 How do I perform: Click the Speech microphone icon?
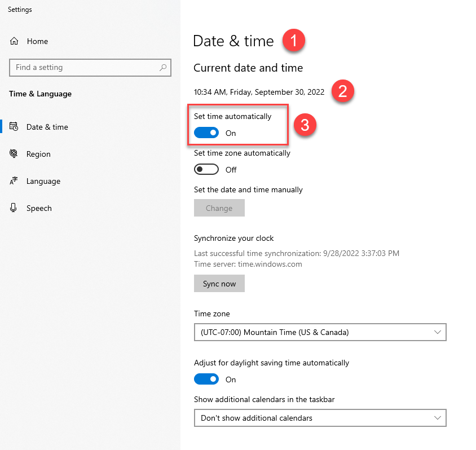coord(14,208)
